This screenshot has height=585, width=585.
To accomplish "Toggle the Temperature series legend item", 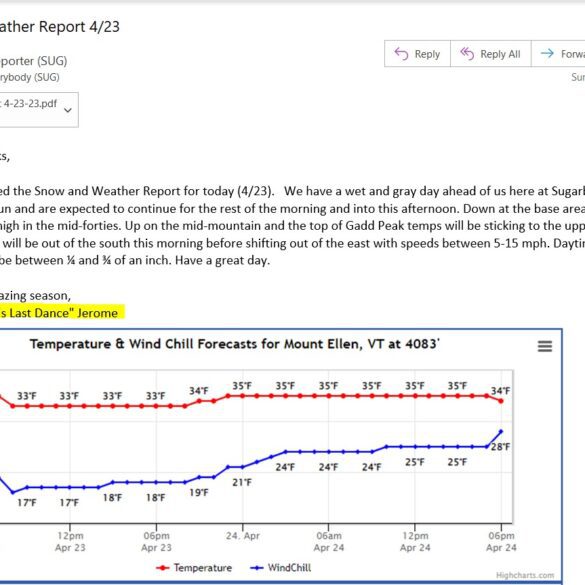I will coord(194,568).
